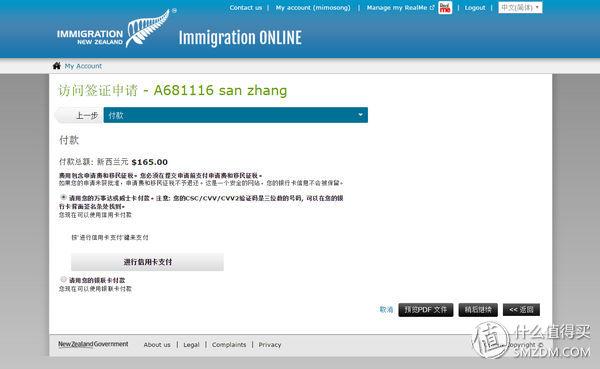Screen dimensions: 600x369
Task: Click the 稍后继续 button
Action: (478, 310)
